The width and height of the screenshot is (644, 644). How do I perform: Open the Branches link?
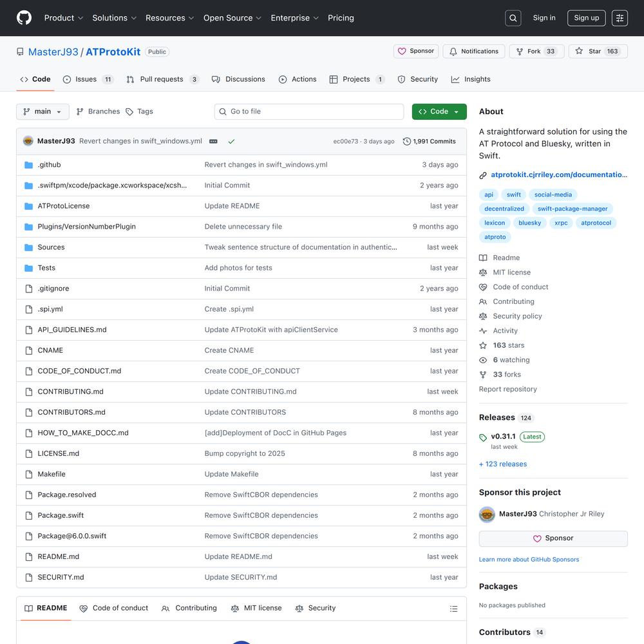[98, 111]
